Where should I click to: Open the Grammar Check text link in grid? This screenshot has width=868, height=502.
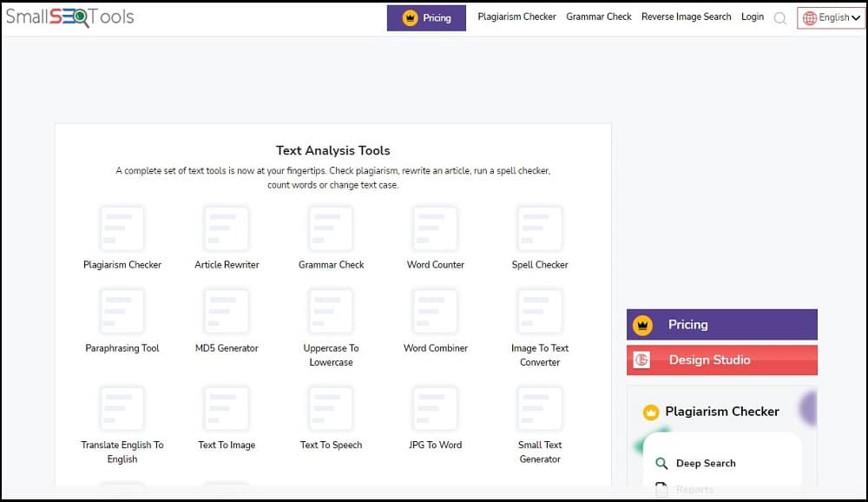331,265
